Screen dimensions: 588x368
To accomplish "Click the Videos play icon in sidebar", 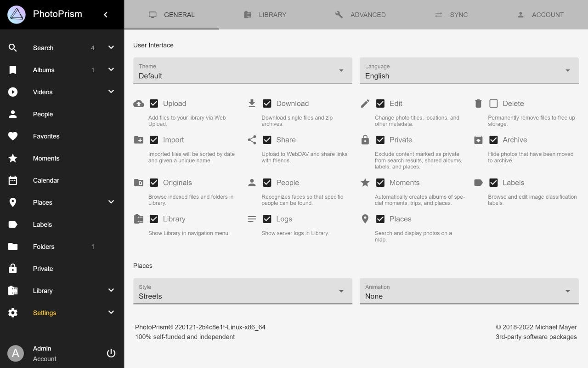I will [x=12, y=92].
